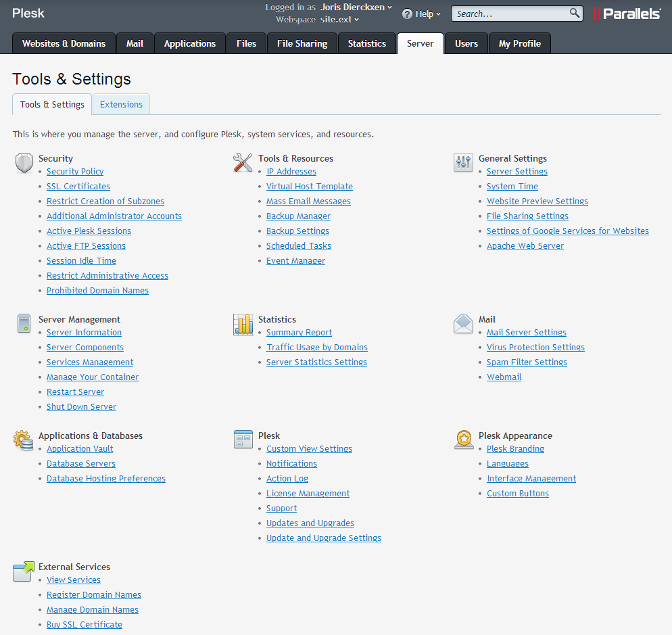Click the Plesk title in header
Image resolution: width=672 pixels, height=635 pixels.
[x=28, y=14]
